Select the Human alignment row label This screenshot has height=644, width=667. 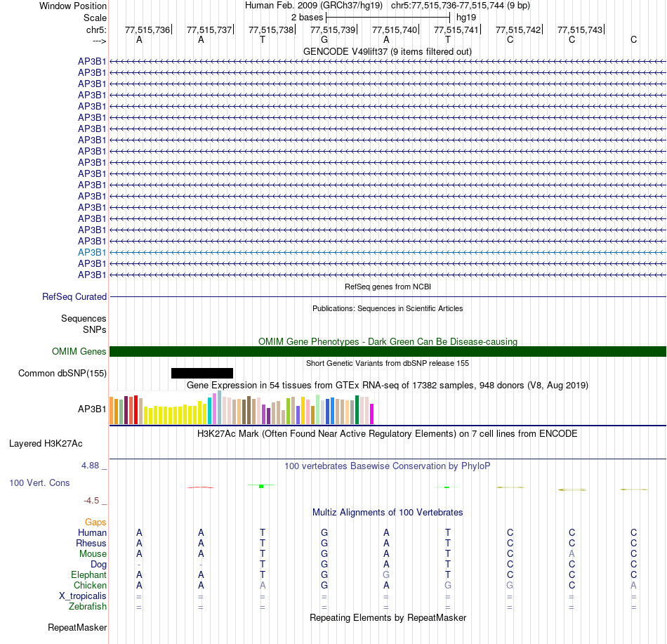tap(92, 532)
